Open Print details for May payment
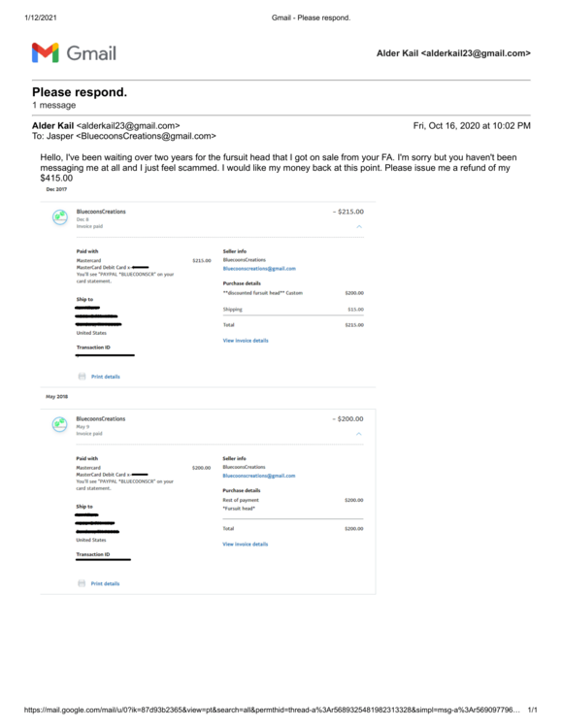The height and width of the screenshot is (728, 562). [105, 583]
